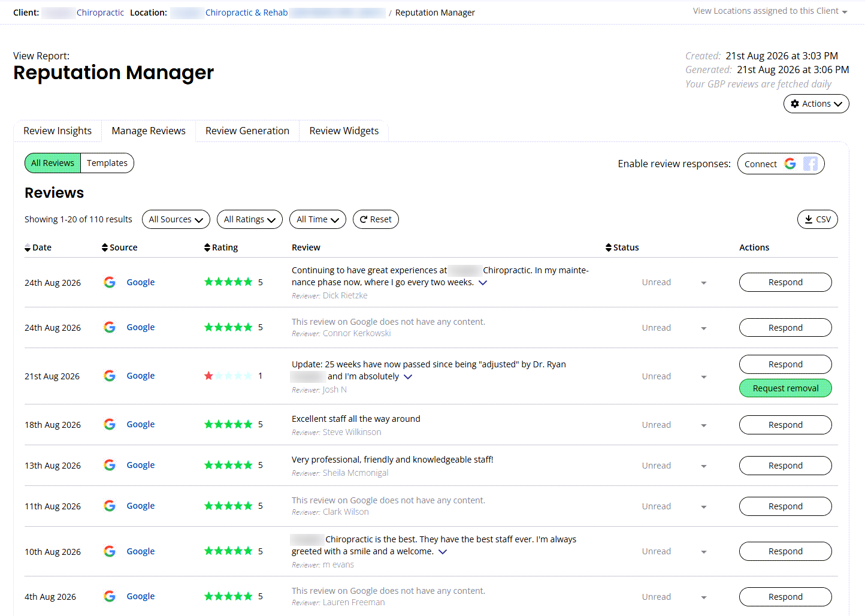Respond to Sheila Mcmonigal's review
The width and height of the screenshot is (865, 616).
coord(785,466)
